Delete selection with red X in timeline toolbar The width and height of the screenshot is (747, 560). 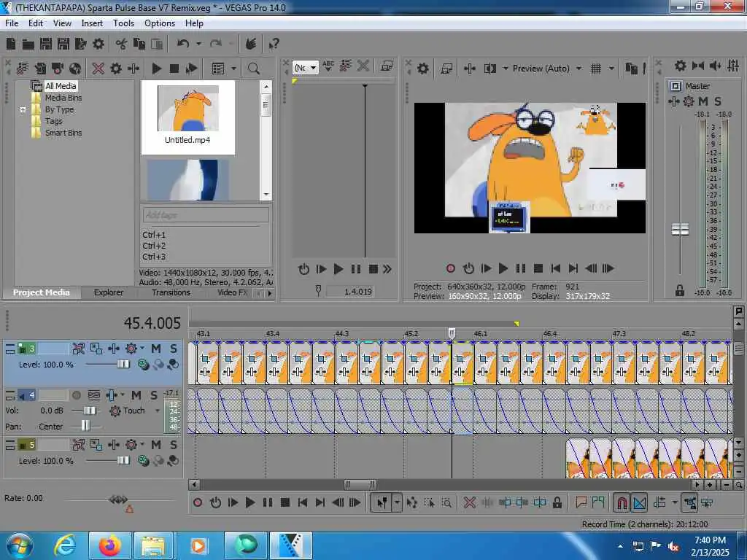[469, 502]
